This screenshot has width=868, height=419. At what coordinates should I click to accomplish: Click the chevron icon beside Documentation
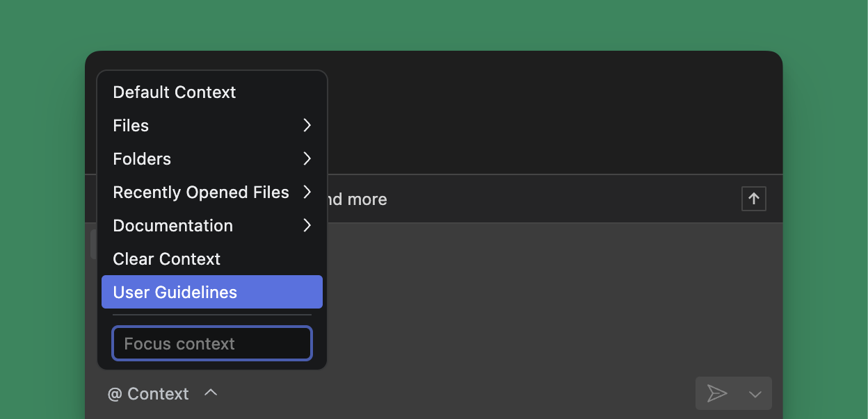(x=307, y=225)
